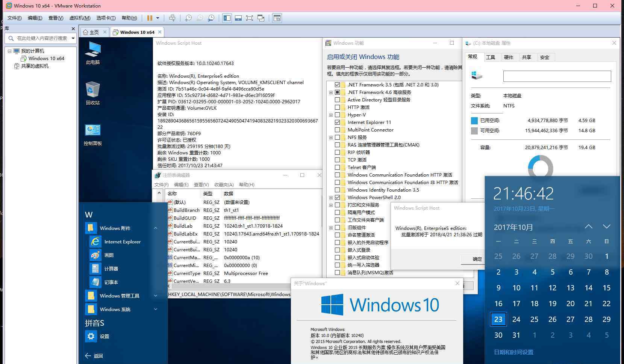624x364 pixels.
Task: Click the 回收站 recycle bin desktop icon
Action: click(x=93, y=93)
